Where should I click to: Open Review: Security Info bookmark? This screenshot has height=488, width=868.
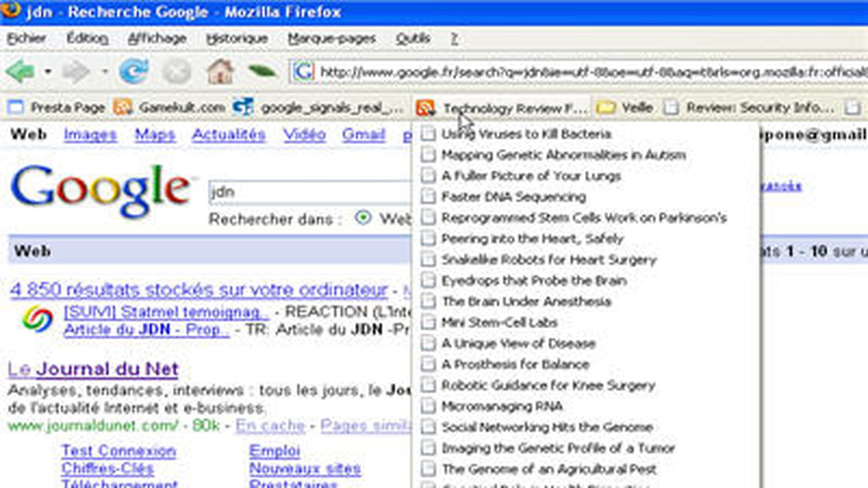(749, 107)
